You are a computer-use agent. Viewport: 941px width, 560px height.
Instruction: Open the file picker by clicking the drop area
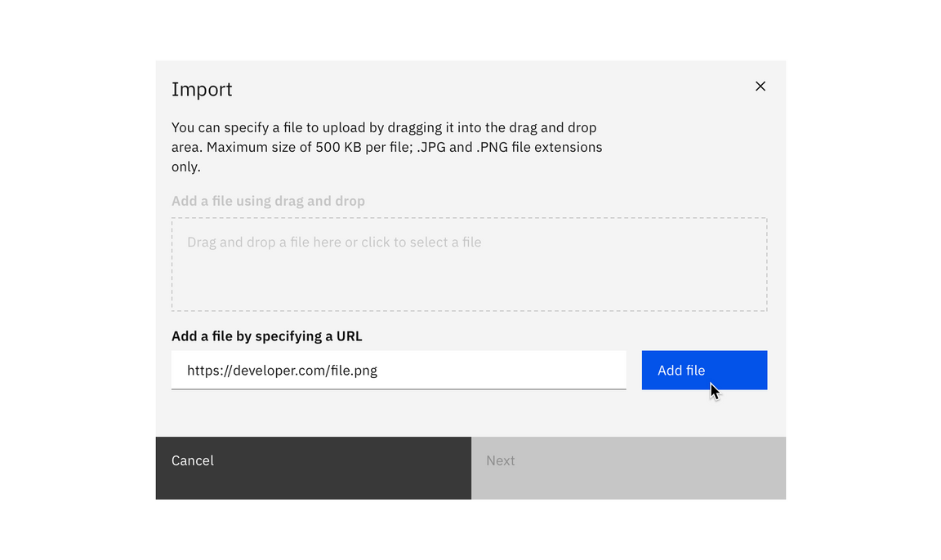pos(468,264)
